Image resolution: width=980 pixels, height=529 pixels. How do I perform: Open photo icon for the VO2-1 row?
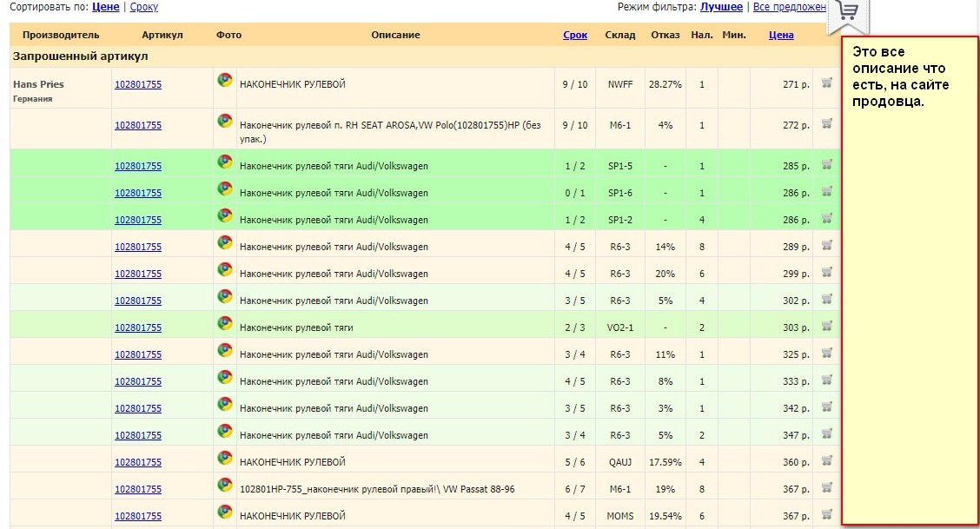coord(225,323)
